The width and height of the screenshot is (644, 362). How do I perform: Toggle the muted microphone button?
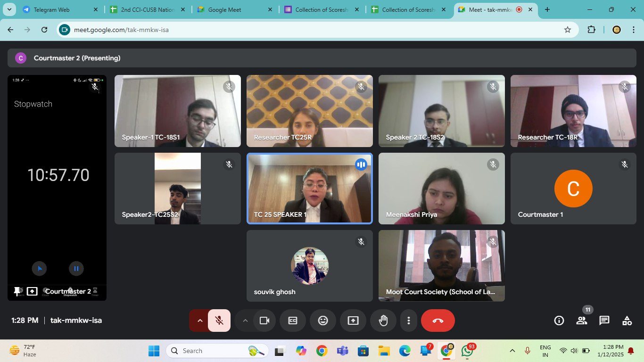tap(219, 321)
